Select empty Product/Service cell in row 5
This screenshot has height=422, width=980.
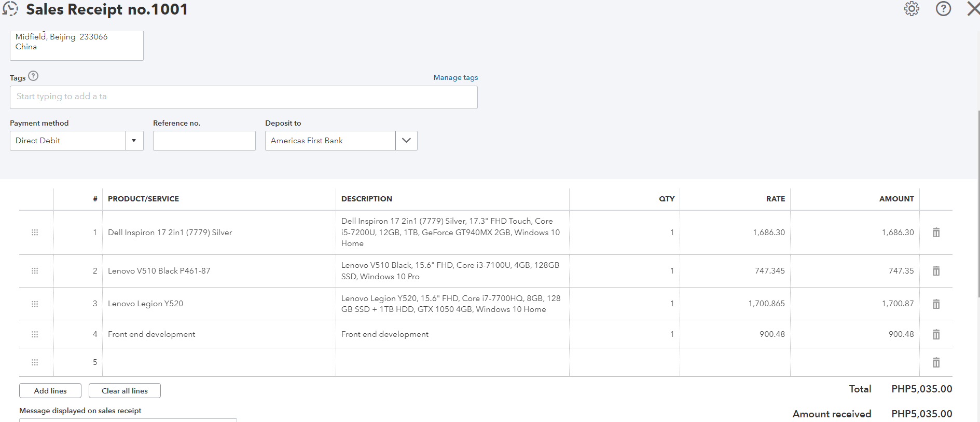point(218,362)
